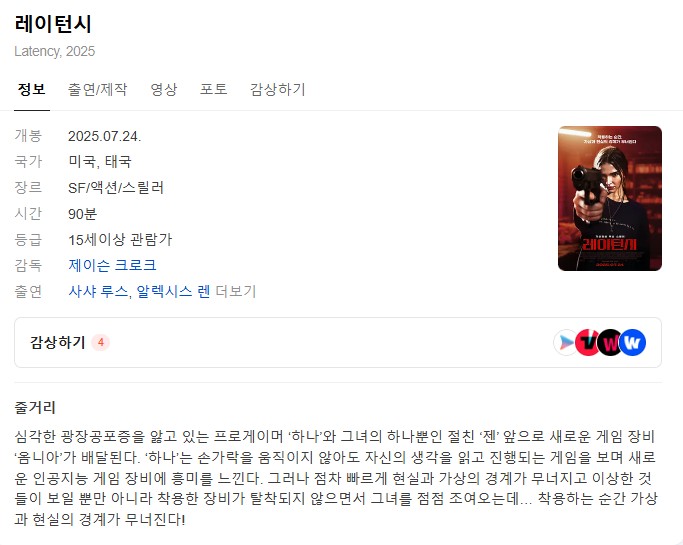
Task: Switch to the 감상하기 tab
Action: (x=277, y=89)
